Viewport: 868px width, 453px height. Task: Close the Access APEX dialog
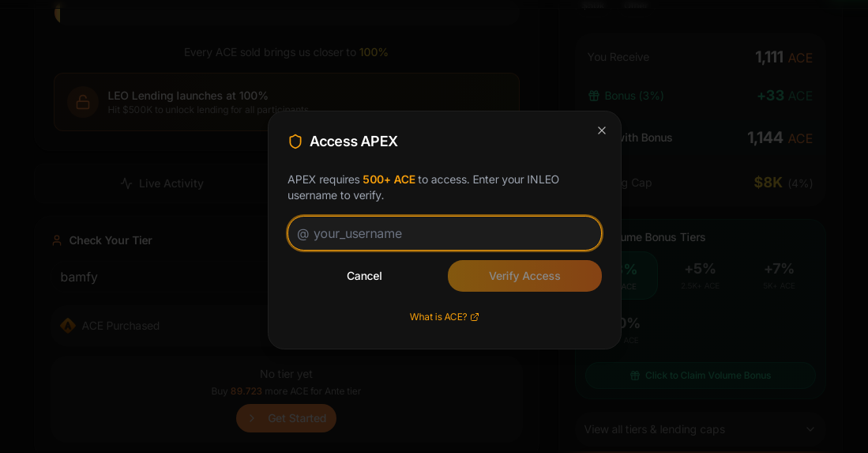[x=602, y=130]
